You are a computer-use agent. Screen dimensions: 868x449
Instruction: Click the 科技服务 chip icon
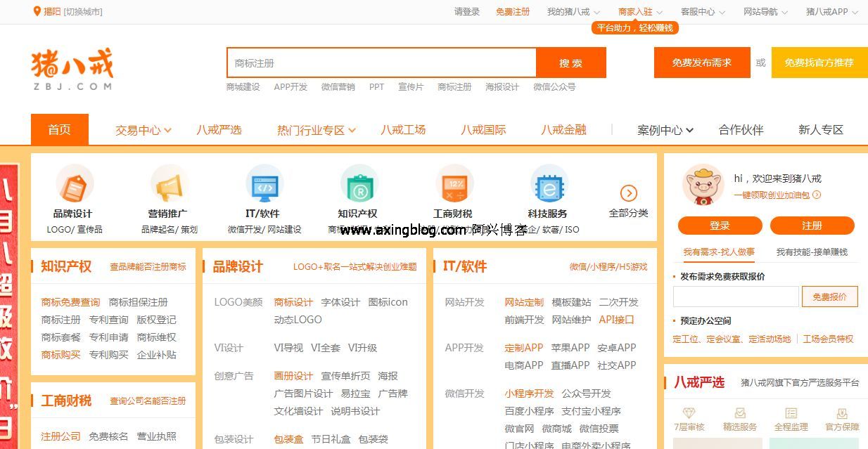[x=549, y=184]
